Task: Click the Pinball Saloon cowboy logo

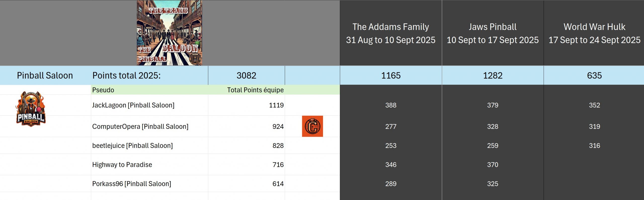Action: (x=31, y=109)
